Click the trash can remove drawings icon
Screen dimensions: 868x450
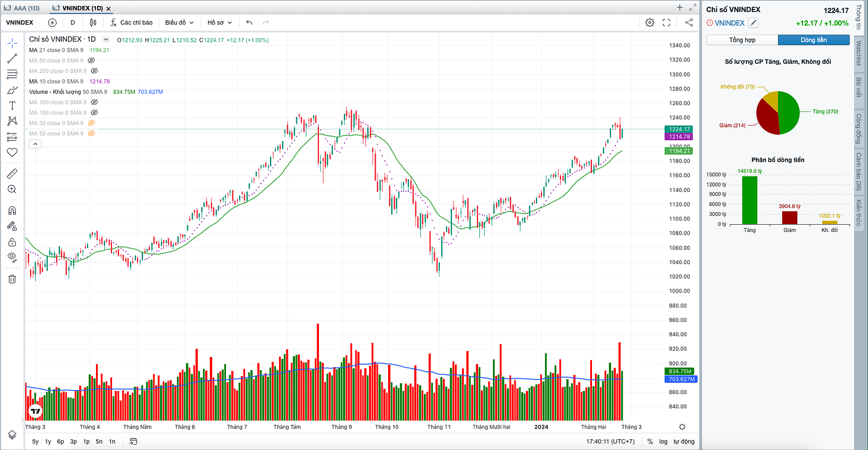pyautogui.click(x=12, y=278)
